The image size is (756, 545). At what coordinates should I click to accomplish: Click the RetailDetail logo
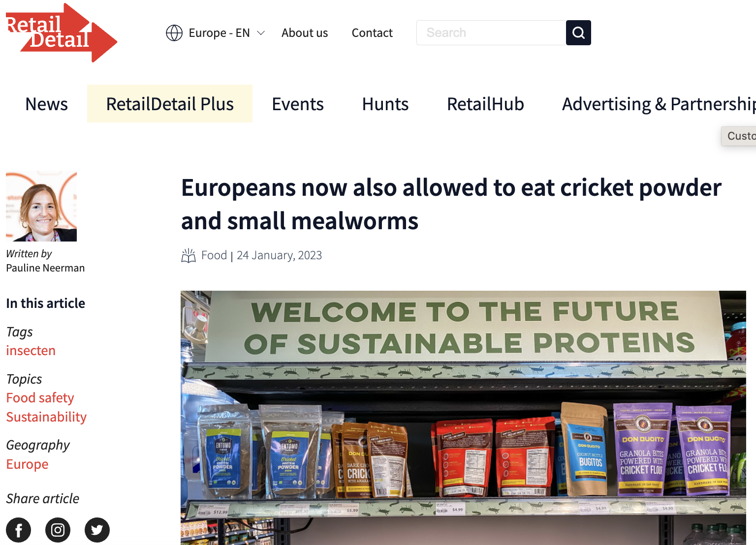coord(60,33)
